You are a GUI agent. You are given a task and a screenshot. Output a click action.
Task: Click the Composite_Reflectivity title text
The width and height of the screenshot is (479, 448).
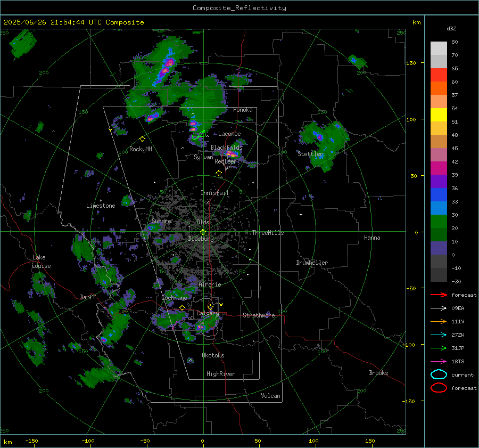pyautogui.click(x=240, y=8)
